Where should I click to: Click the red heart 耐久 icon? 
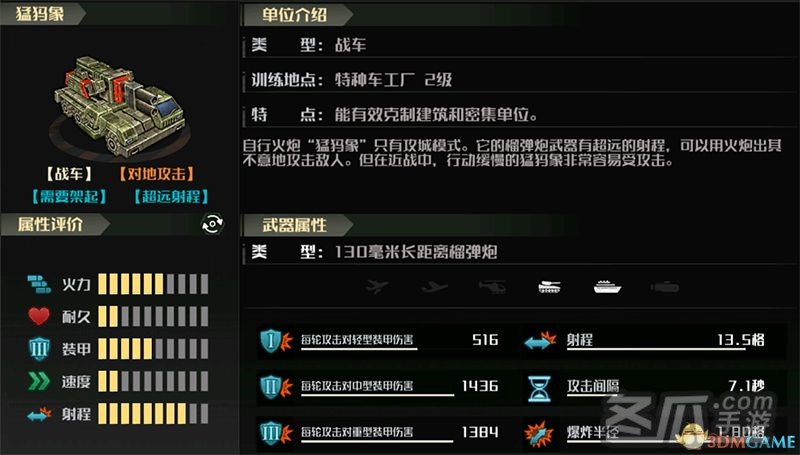[x=39, y=317]
